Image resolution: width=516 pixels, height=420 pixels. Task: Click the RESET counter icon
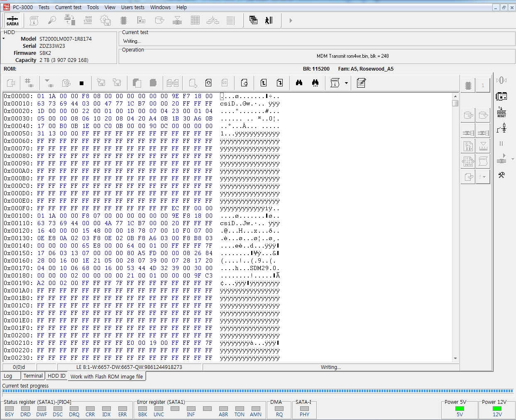501,112
